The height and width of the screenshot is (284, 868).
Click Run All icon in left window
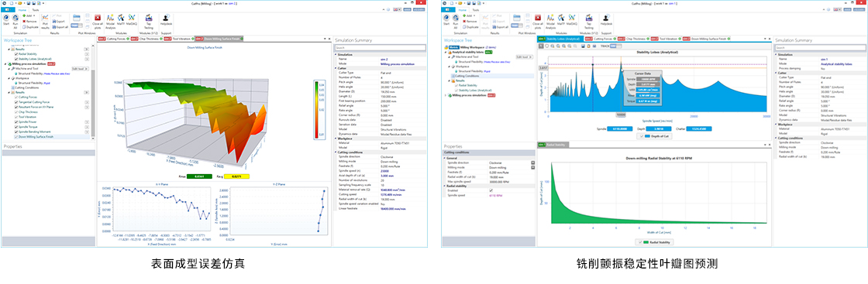15,20
